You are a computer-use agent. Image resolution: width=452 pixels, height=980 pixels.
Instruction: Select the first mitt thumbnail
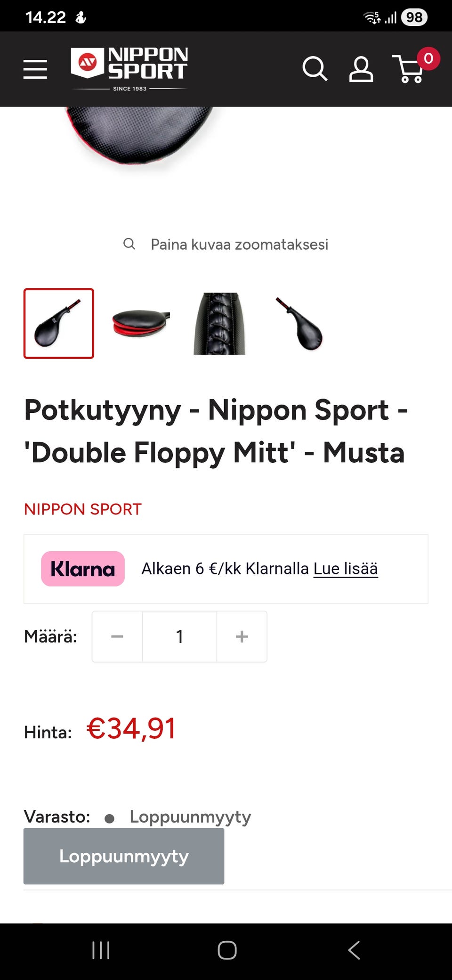click(x=59, y=323)
